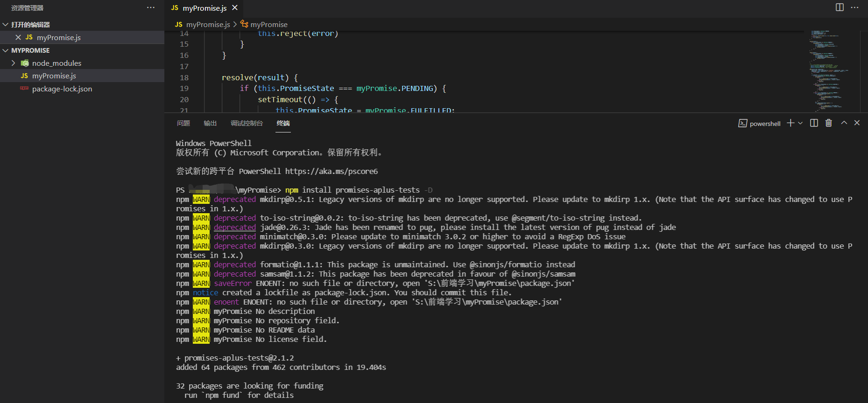
Task: Open the editor more actions menu
Action: pyautogui.click(x=854, y=7)
